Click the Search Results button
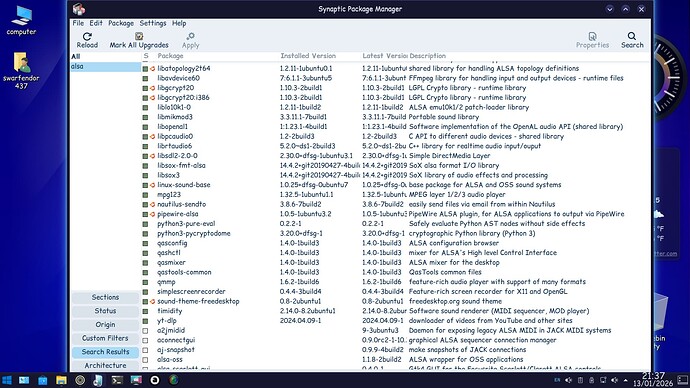Viewport: 690px width, 388px height. tap(105, 352)
